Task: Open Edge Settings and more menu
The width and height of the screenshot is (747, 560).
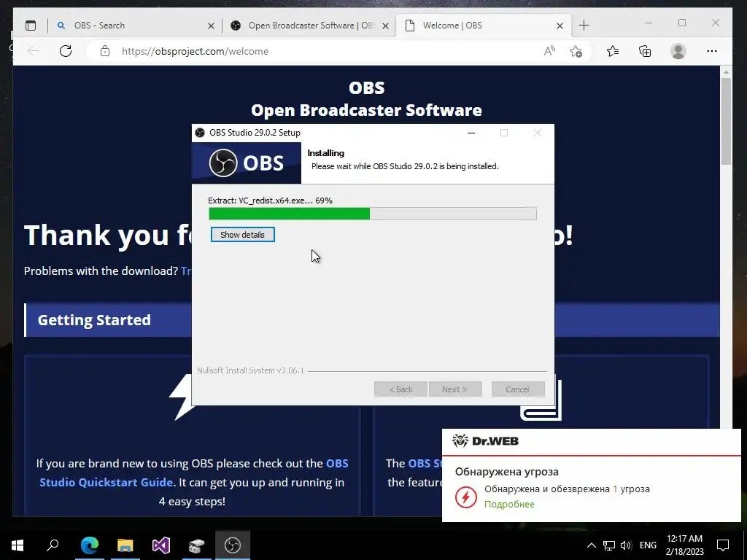Action: pyautogui.click(x=712, y=51)
